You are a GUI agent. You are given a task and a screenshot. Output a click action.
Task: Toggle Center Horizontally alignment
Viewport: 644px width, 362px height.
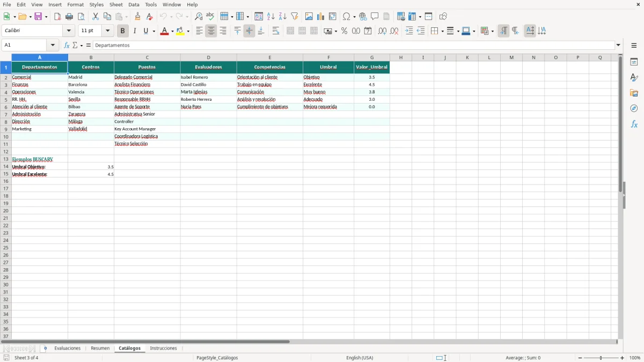tap(211, 31)
